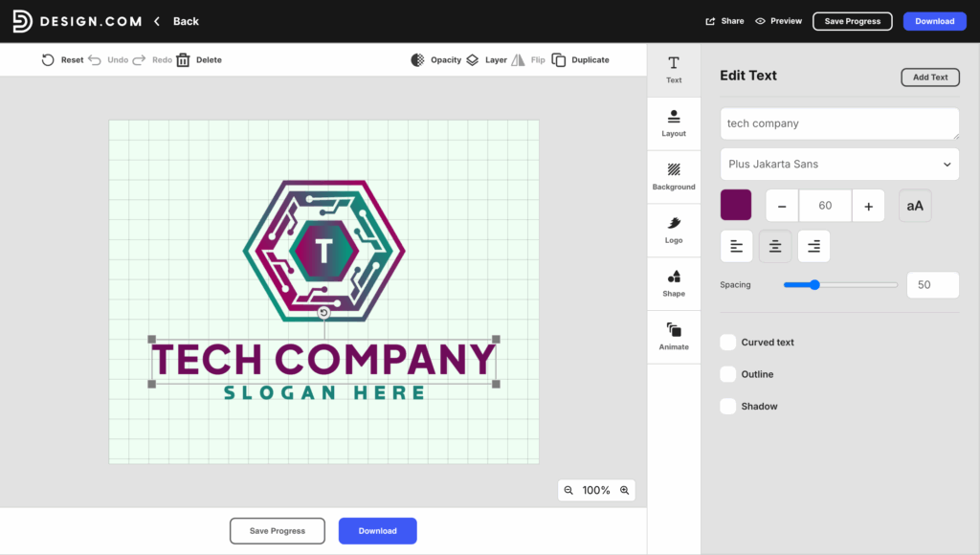The height and width of the screenshot is (555, 980).
Task: Enable the Shadow checkbox
Action: [x=728, y=407]
